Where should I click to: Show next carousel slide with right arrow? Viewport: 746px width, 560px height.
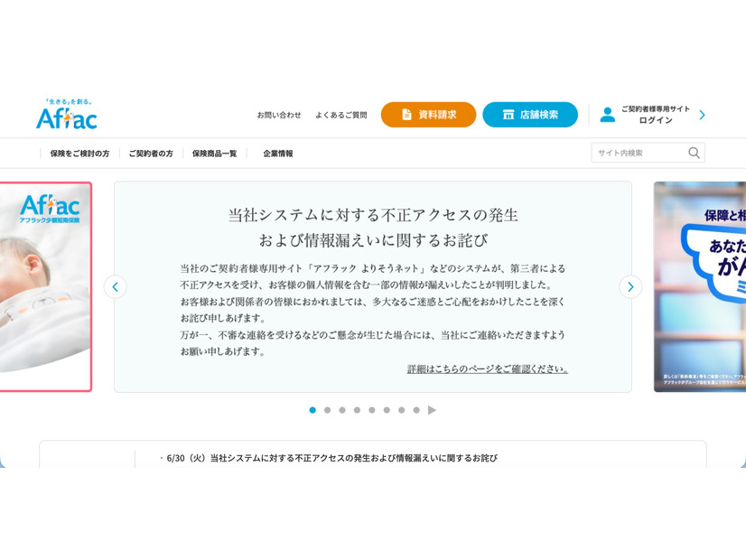point(630,287)
